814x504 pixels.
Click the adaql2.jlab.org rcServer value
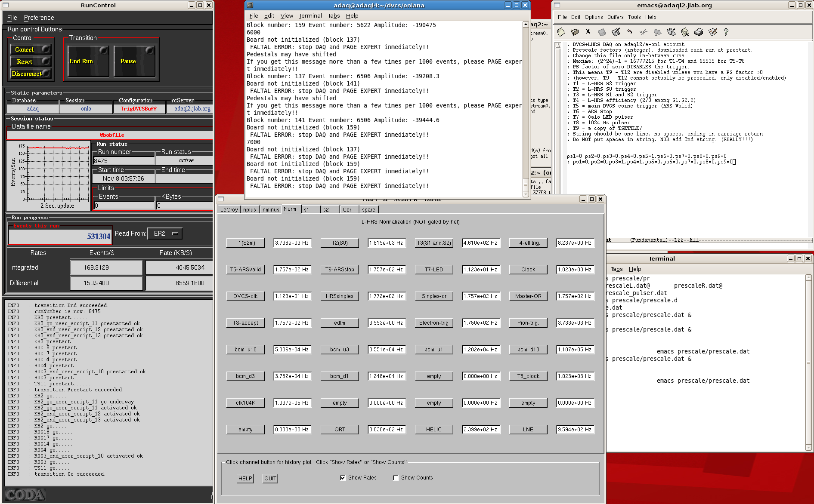click(192, 109)
